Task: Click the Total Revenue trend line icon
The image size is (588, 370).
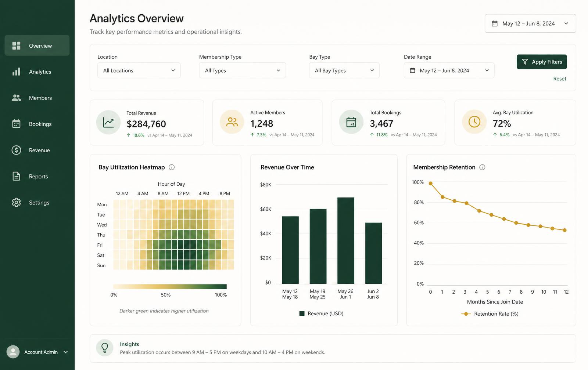Action: click(x=108, y=122)
